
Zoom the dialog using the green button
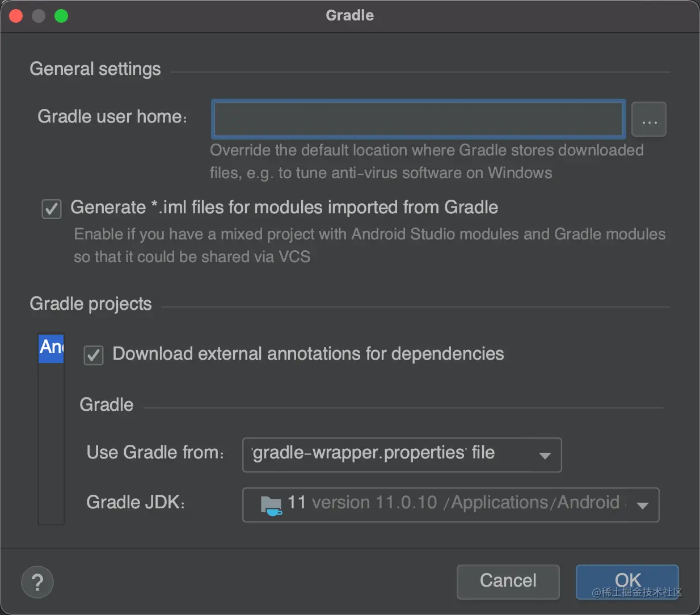pos(61,16)
